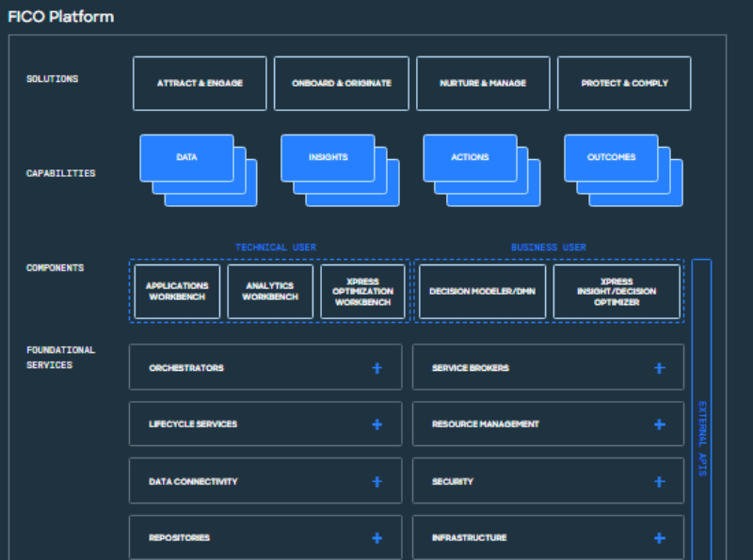This screenshot has height=560, width=753.
Task: Expand the Infrastructure row
Action: tap(658, 537)
